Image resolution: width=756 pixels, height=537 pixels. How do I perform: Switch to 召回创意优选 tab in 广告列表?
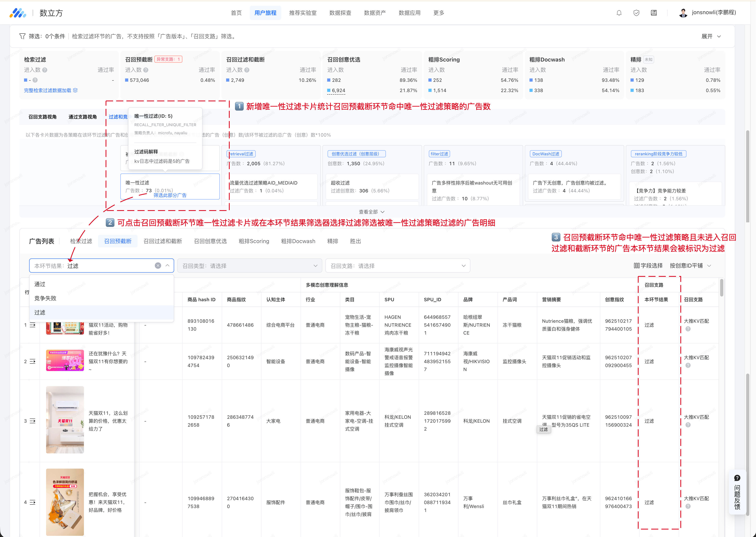coord(210,241)
